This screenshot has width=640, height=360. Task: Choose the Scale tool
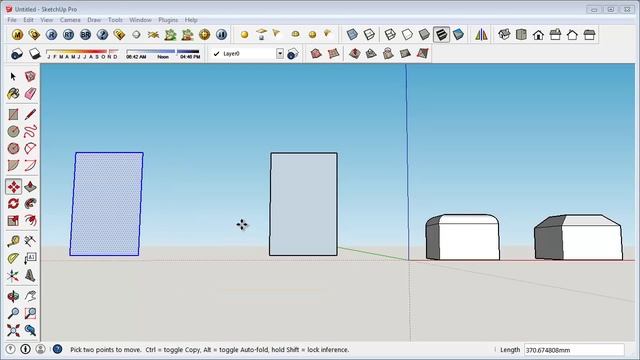click(13, 221)
